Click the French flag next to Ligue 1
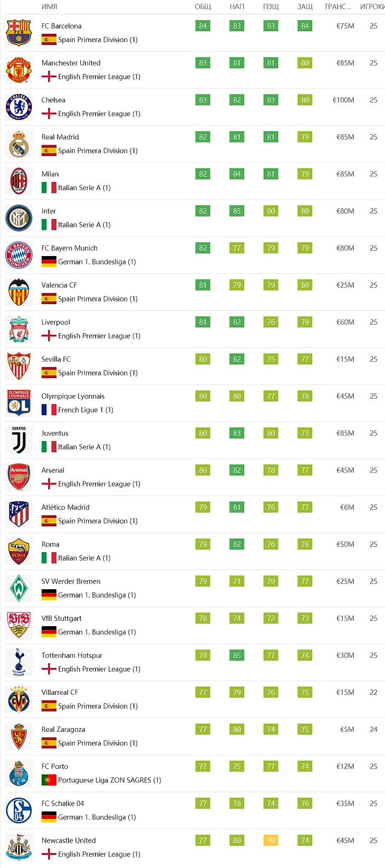Image resolution: width=385 pixels, height=868 pixels. (49, 410)
